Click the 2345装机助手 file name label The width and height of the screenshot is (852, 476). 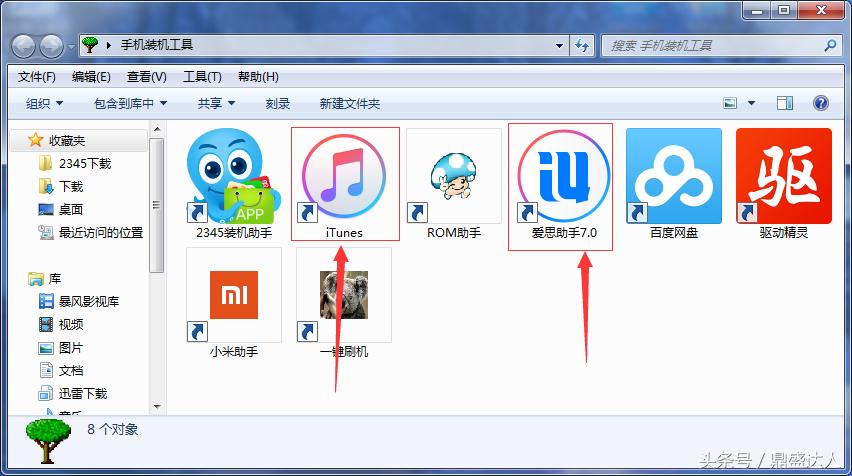(x=234, y=233)
